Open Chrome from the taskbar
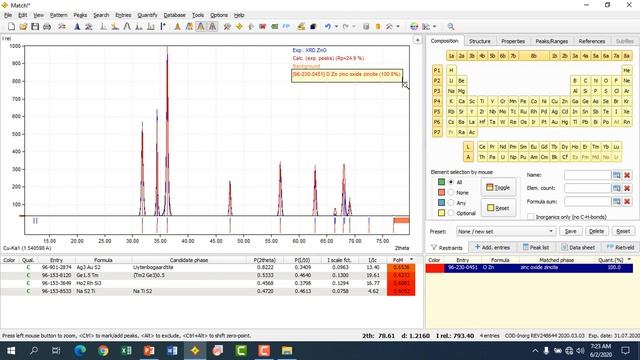Image resolution: width=640 pixels, height=360 pixels. 103,351
